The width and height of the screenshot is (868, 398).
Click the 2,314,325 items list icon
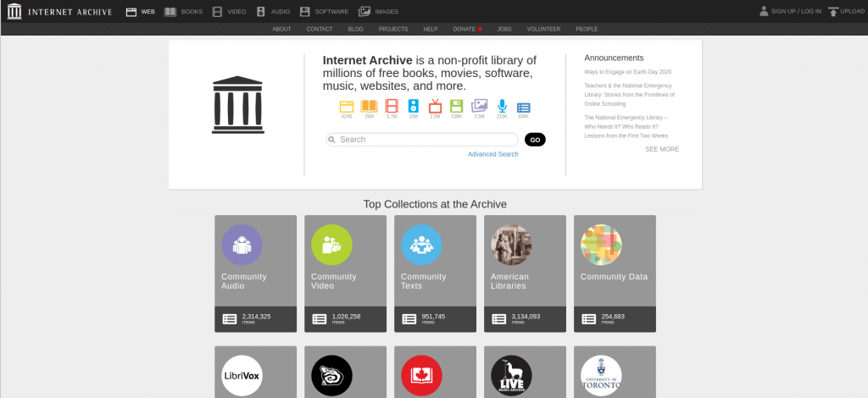tap(230, 319)
